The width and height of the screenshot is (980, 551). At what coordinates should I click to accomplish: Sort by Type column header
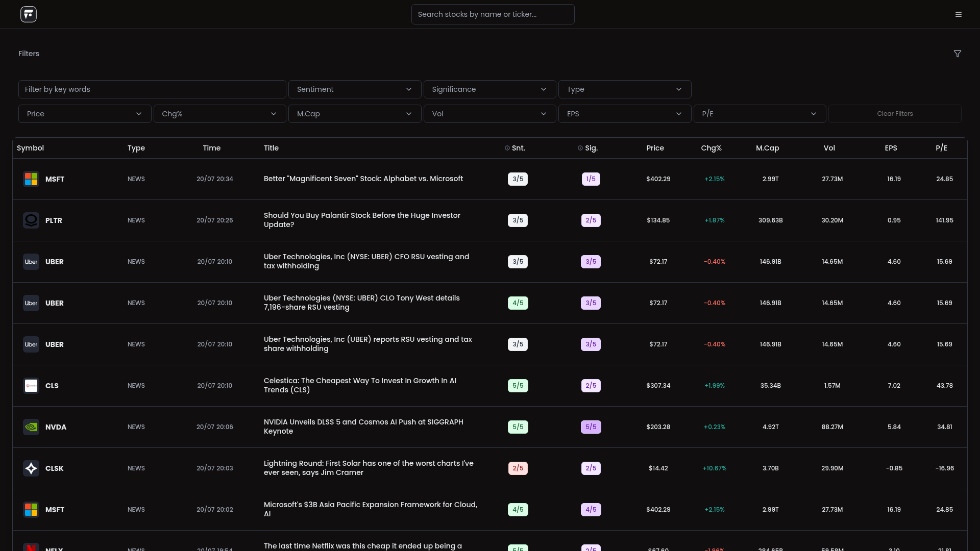pyautogui.click(x=136, y=148)
